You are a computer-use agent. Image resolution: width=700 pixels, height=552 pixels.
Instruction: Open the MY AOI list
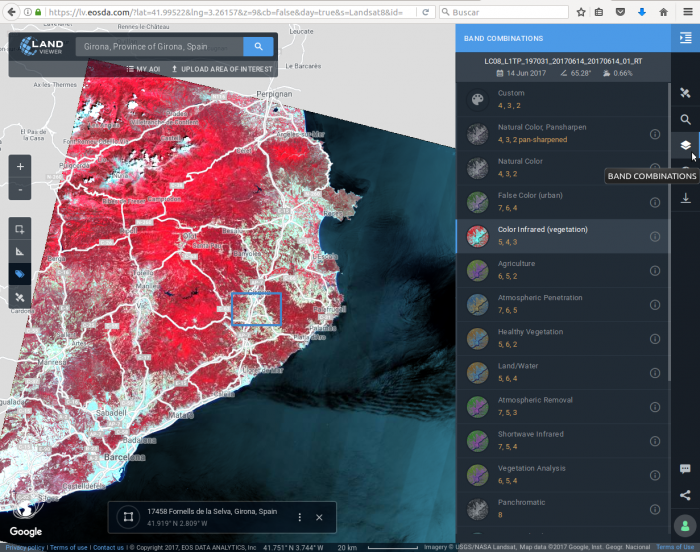point(143,69)
